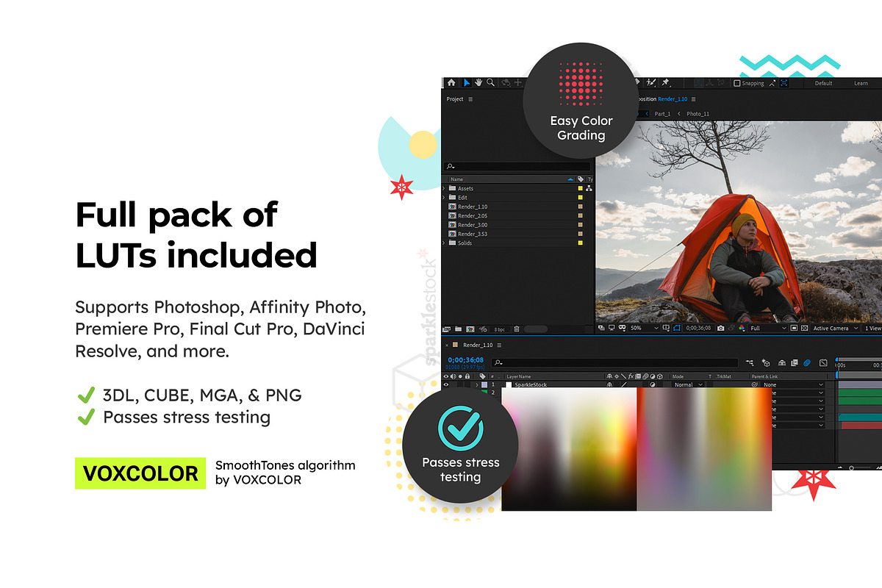Click the Draft 3D icon in timeline
Image resolution: width=882 pixels, height=588 pixels.
pos(766,362)
